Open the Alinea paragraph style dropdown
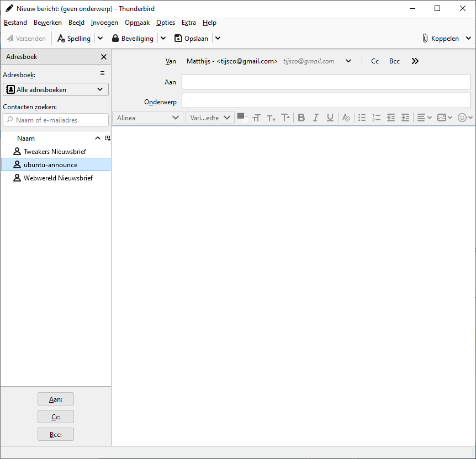Screen dimensions: 476x459 tap(147, 118)
